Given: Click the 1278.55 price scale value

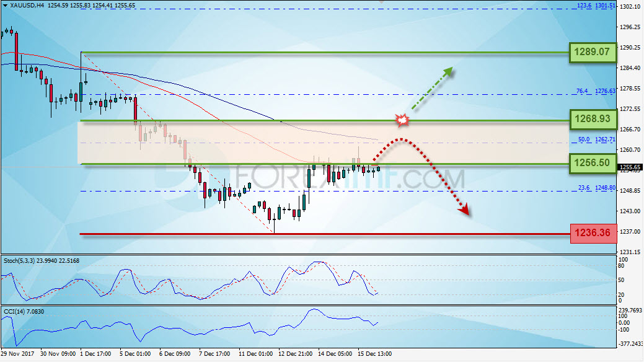Looking at the screenshot, I should 630,89.
